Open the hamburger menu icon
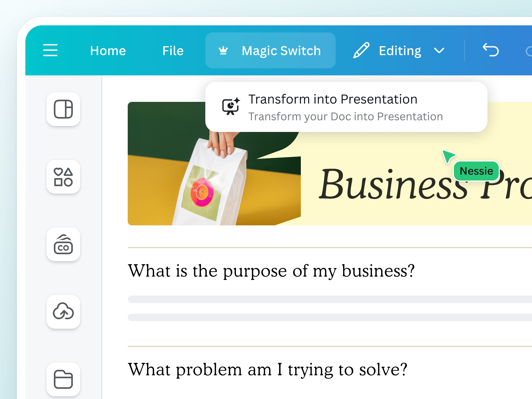The image size is (532, 399). (x=50, y=50)
